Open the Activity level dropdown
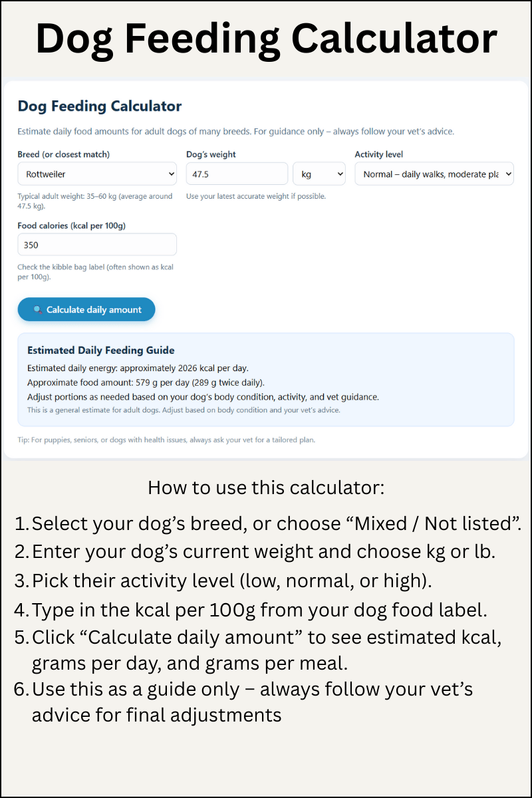 [434, 174]
